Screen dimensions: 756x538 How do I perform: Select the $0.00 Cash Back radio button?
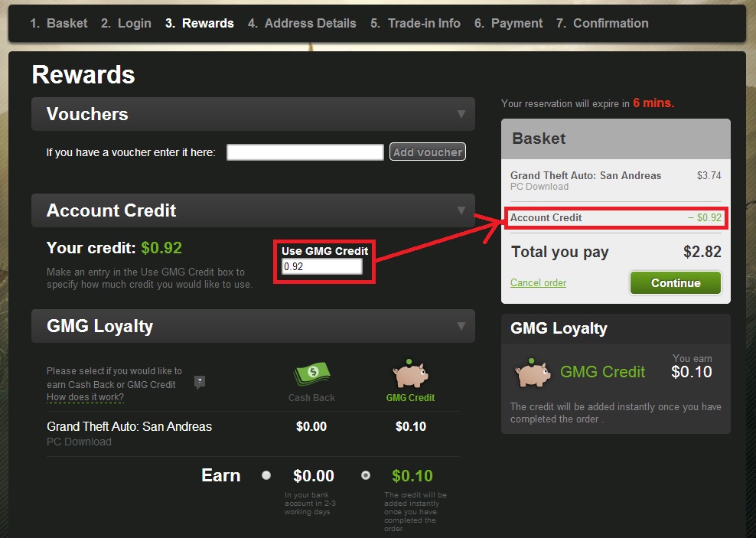click(x=266, y=475)
